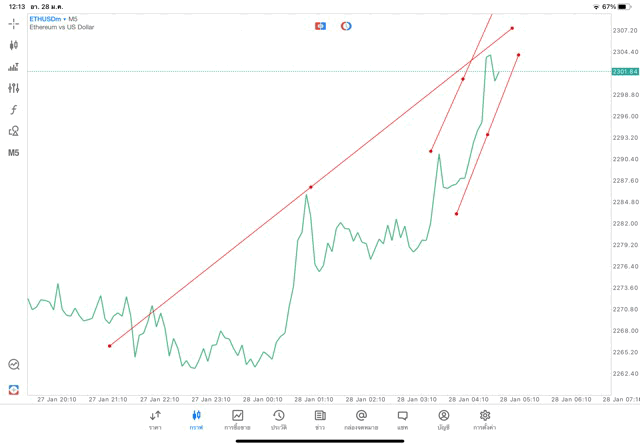Open the indicators function icon
Screen dimensions: 640x447
[x=14, y=110]
